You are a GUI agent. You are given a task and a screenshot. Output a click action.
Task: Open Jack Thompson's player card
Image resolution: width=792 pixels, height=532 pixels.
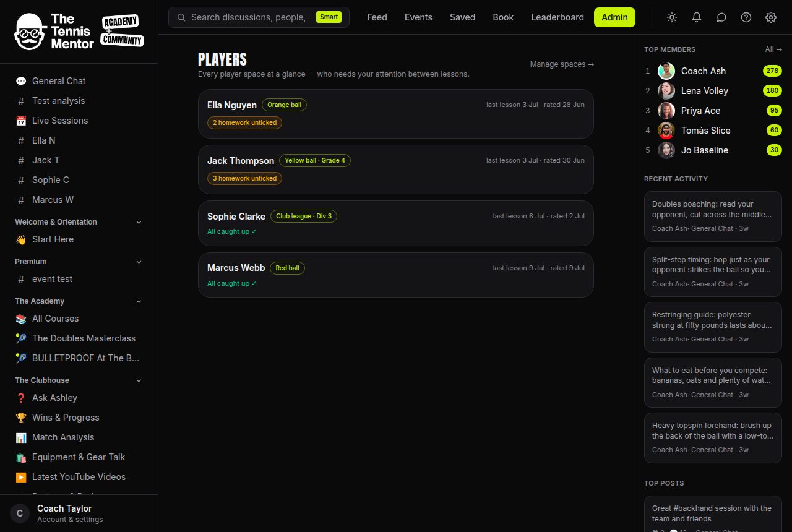tap(396, 169)
